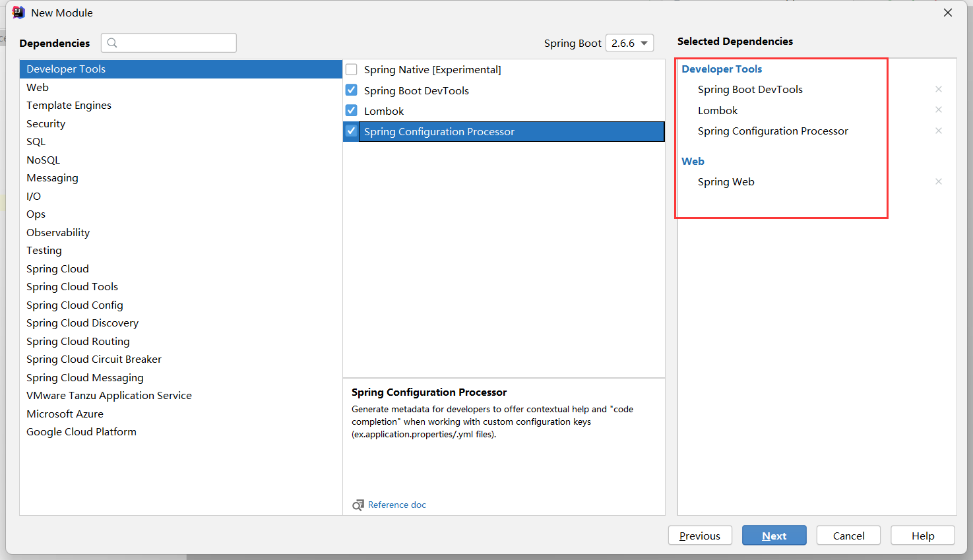973x560 pixels.
Task: Enable the Spring Native [Experimental] checkbox
Action: click(x=352, y=69)
